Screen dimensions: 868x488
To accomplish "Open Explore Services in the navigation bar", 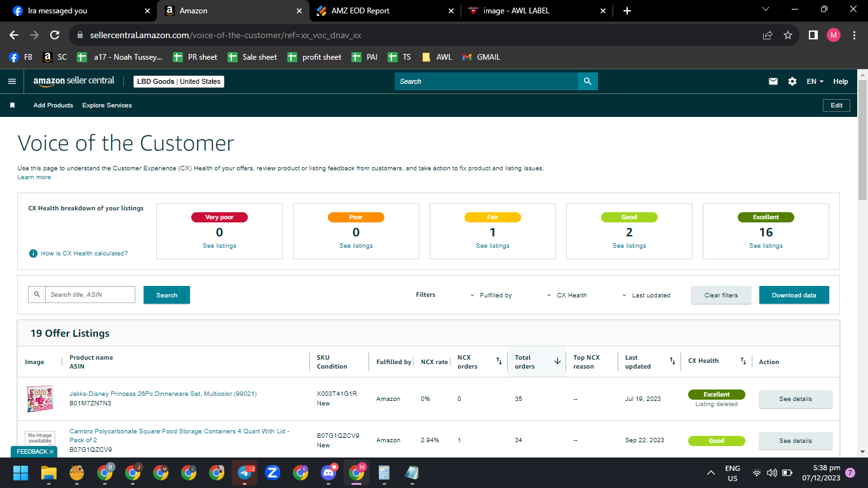I will [107, 105].
